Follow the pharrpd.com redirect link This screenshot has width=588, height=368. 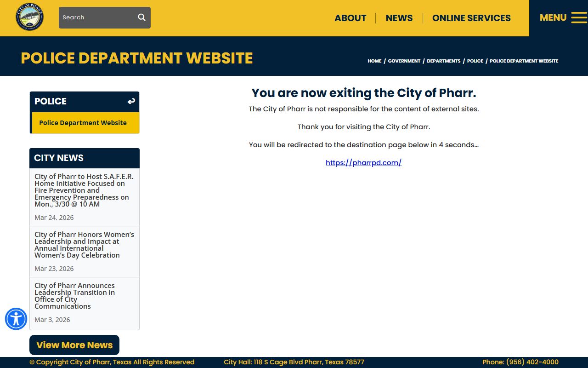(x=363, y=162)
